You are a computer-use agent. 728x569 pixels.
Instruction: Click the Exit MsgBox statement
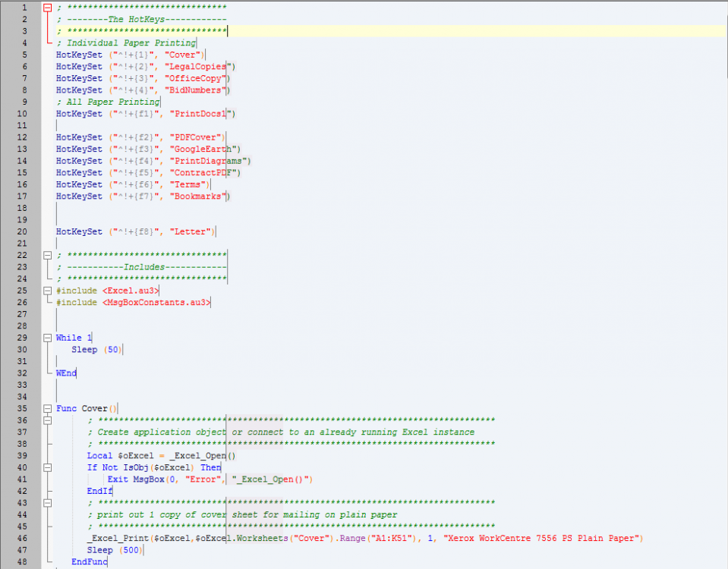210,479
